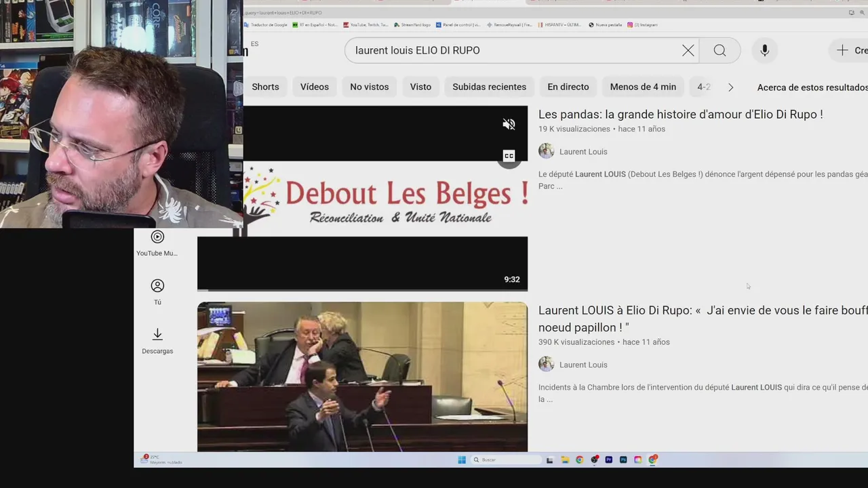The height and width of the screenshot is (488, 868).
Task: Select the Subidas recientes filter chip
Action: 489,87
